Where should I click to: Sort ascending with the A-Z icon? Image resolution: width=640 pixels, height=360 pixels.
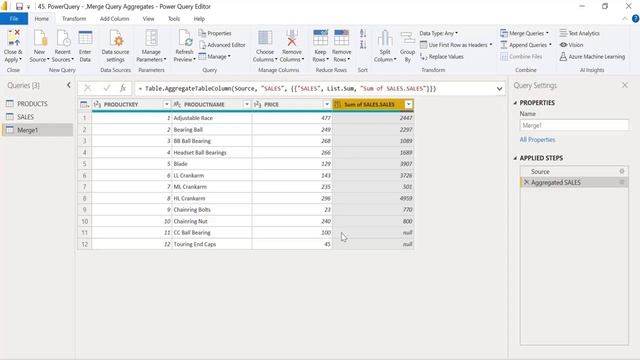point(363,33)
